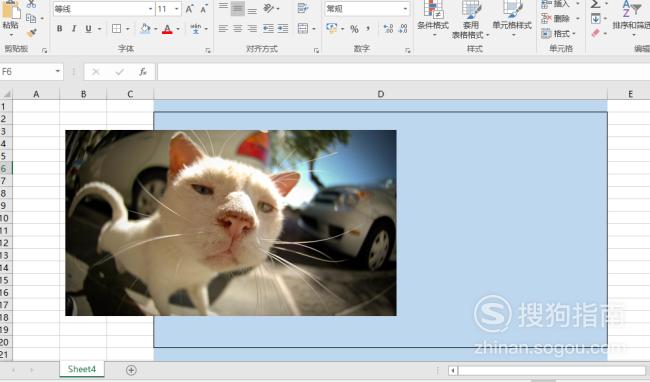
Task: Toggle Wrap Text in alignment group
Action: pyautogui.click(x=303, y=8)
